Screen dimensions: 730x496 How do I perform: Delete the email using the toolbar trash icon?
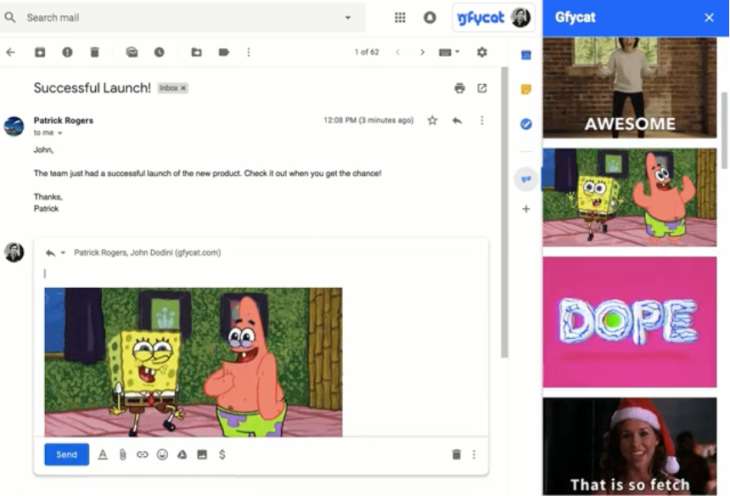click(95, 52)
